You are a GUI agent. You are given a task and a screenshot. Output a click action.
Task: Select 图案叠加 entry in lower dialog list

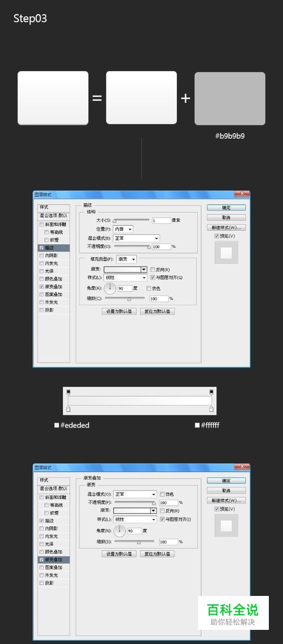click(53, 567)
